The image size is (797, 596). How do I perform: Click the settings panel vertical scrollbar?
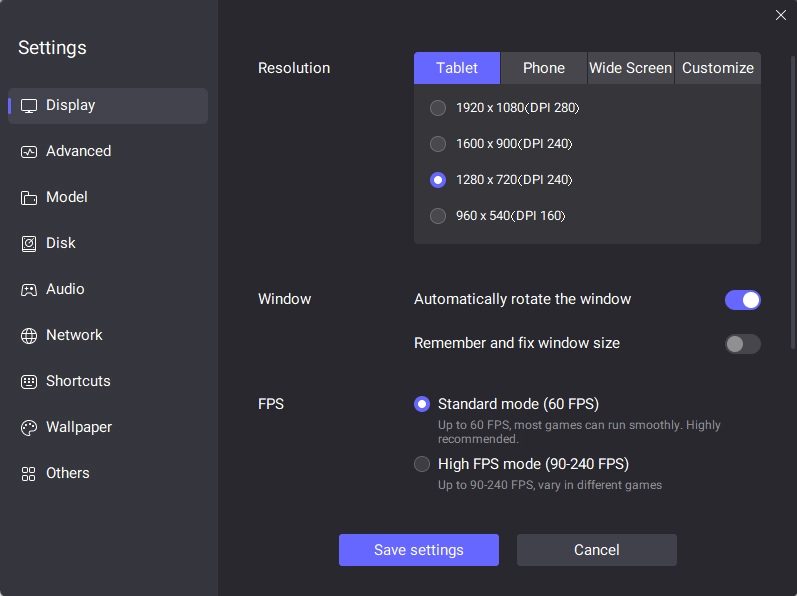coord(792,203)
